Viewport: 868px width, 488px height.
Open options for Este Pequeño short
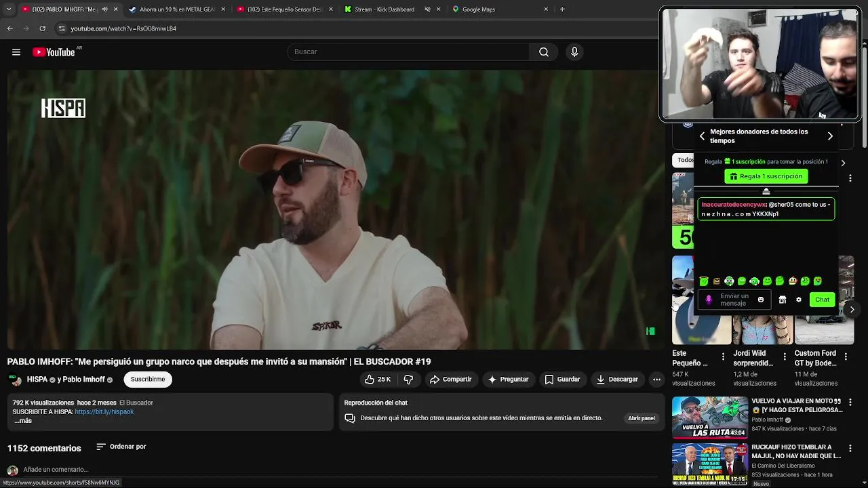point(723,357)
